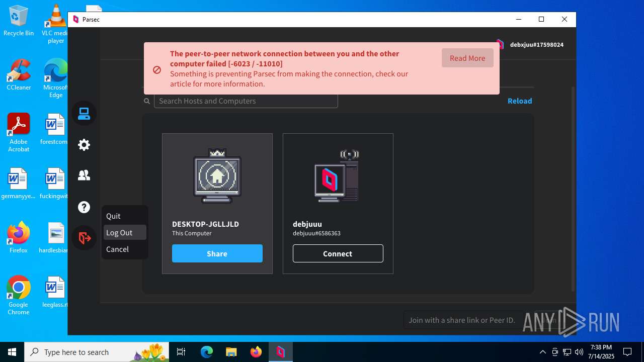
Task: Open Firefox from the taskbar
Action: click(256, 352)
